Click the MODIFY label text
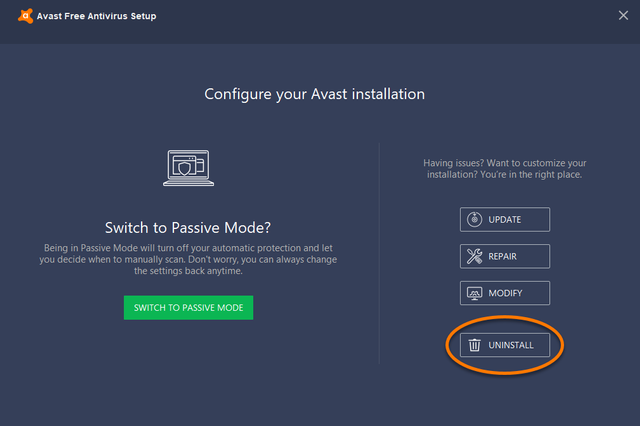This screenshot has width=640, height=426. pos(505,293)
